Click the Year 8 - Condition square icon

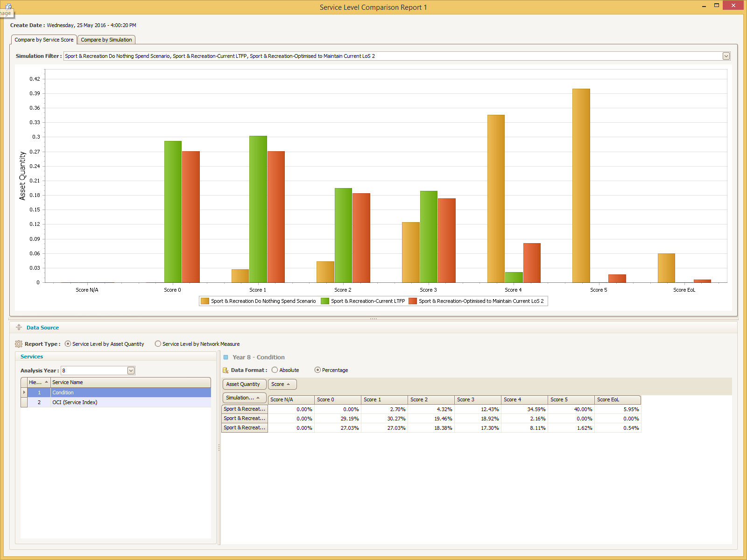[226, 357]
